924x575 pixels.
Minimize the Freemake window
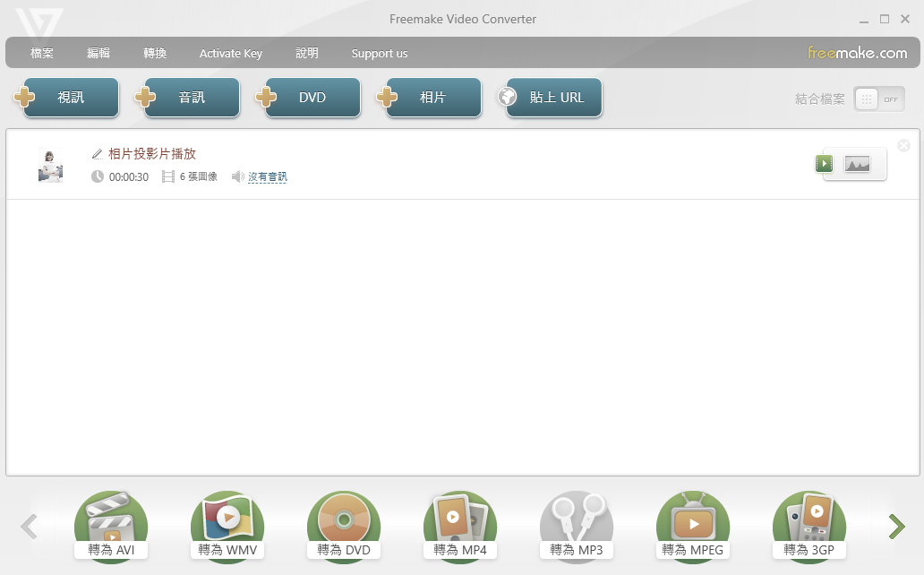(x=864, y=20)
